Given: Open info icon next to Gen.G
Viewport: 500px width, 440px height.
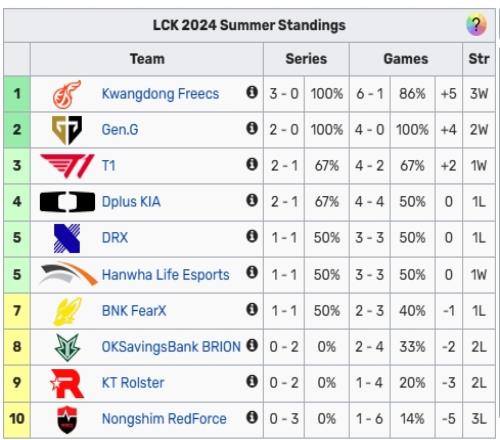Looking at the screenshot, I should click(252, 128).
